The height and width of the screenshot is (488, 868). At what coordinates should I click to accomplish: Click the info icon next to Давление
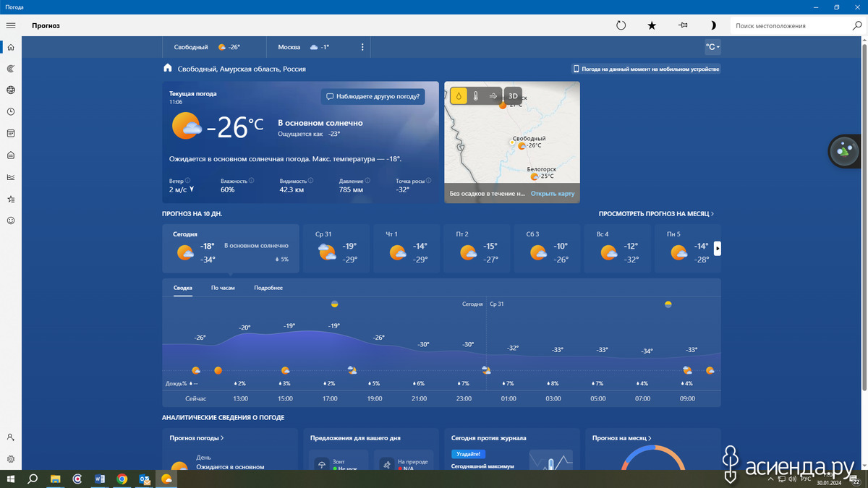point(366,181)
